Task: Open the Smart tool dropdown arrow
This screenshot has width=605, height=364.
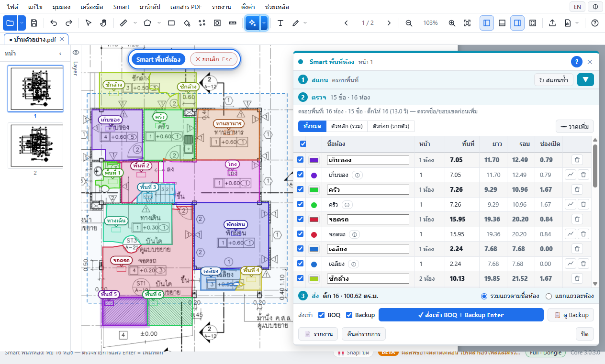Action: click(264, 23)
